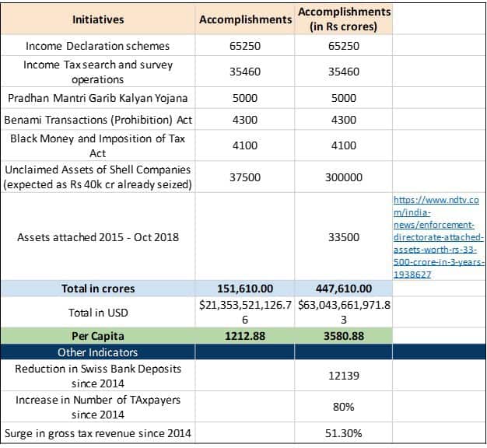
Task: Click the 447,610.00 total cell
Action: pos(344,289)
